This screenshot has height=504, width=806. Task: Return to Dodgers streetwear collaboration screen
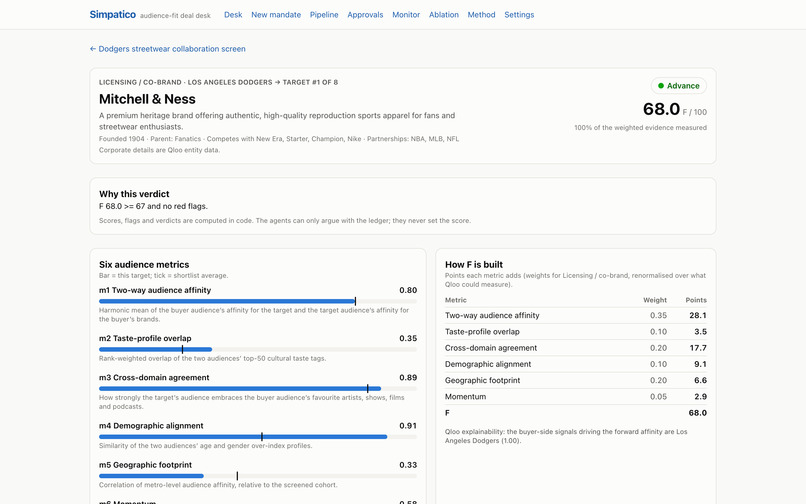pos(168,49)
